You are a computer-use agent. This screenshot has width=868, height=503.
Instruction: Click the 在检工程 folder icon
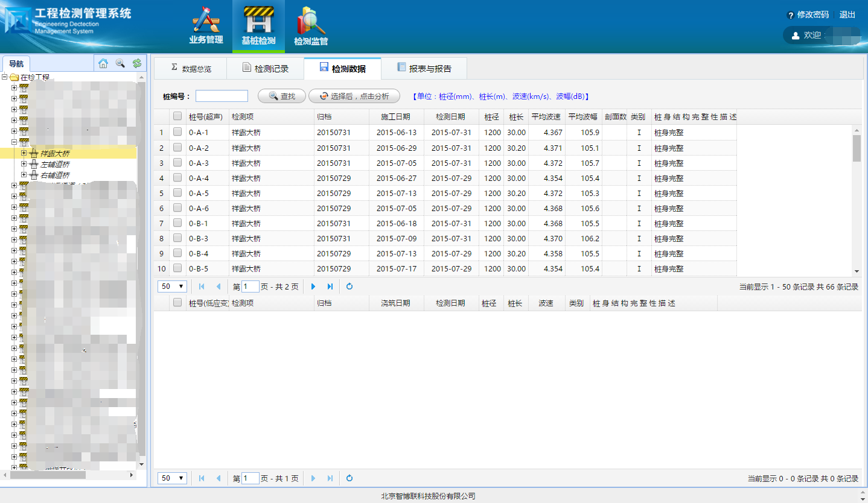pyautogui.click(x=14, y=77)
